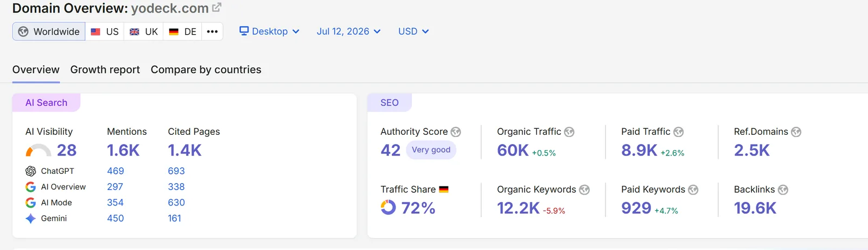This screenshot has height=250, width=868.
Task: Switch to the Growth report tab
Action: (x=105, y=70)
